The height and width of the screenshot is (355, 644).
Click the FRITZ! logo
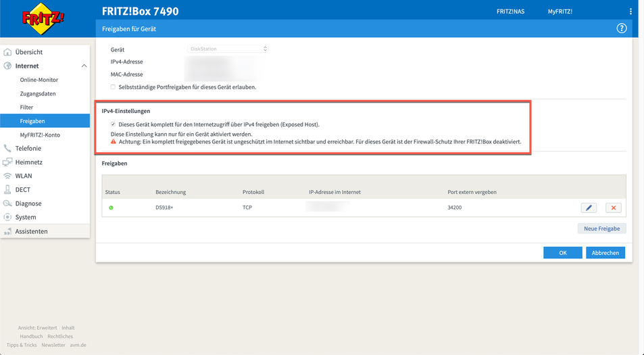click(43, 18)
